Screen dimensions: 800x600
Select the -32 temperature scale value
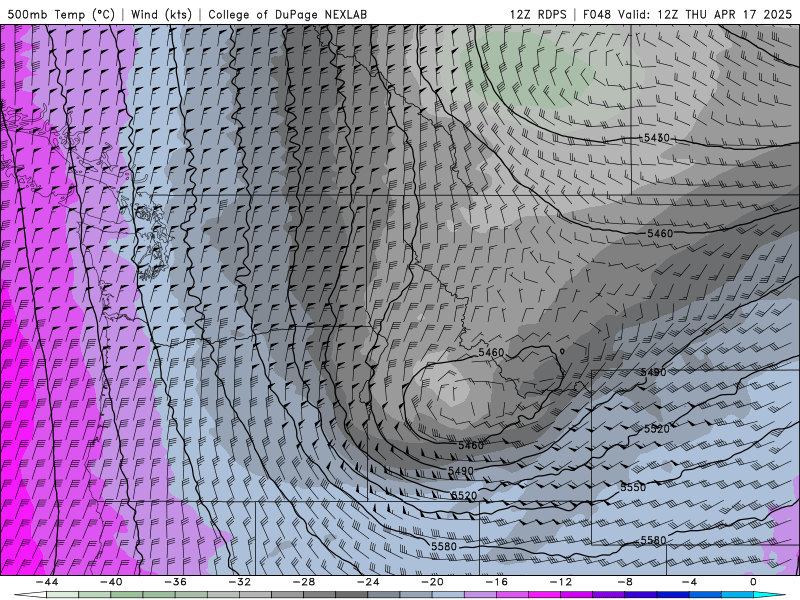[239, 582]
